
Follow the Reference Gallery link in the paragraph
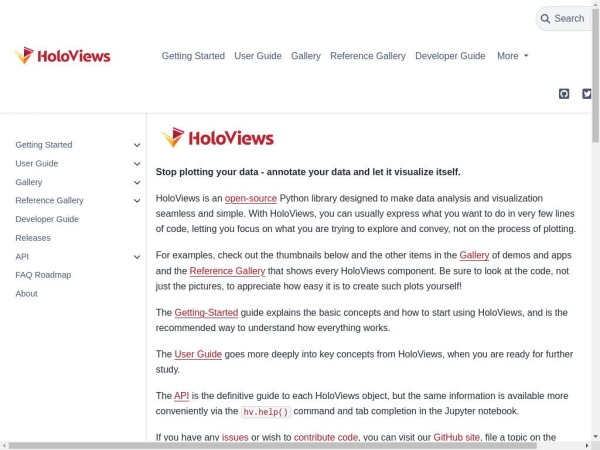click(x=227, y=271)
